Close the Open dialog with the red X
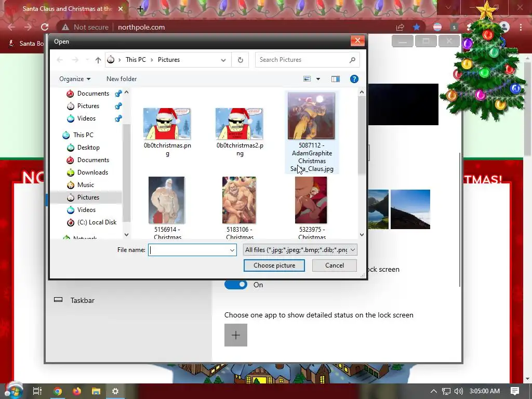The width and height of the screenshot is (532, 399). (357, 41)
